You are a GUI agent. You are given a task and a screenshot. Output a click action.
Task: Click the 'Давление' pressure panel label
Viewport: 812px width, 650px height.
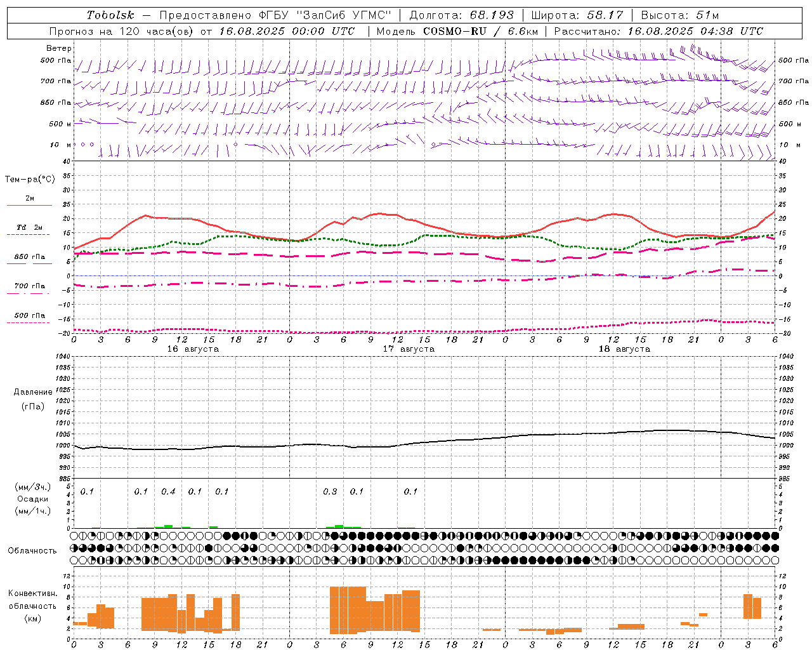pyautogui.click(x=33, y=392)
